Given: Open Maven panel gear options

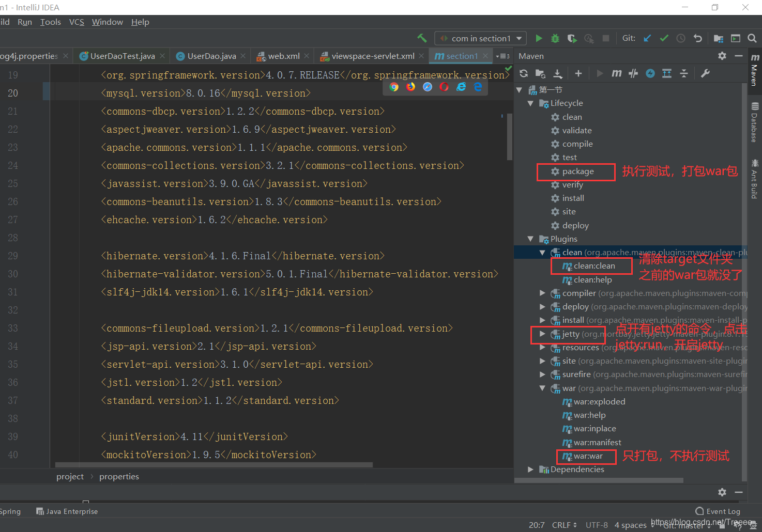Looking at the screenshot, I should [722, 56].
